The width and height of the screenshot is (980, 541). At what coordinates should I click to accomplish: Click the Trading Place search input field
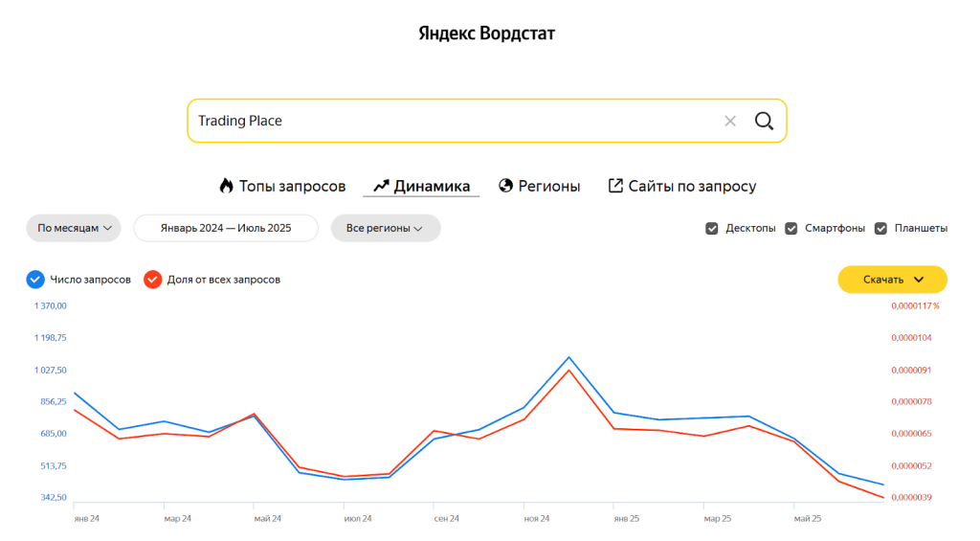tap(450, 121)
